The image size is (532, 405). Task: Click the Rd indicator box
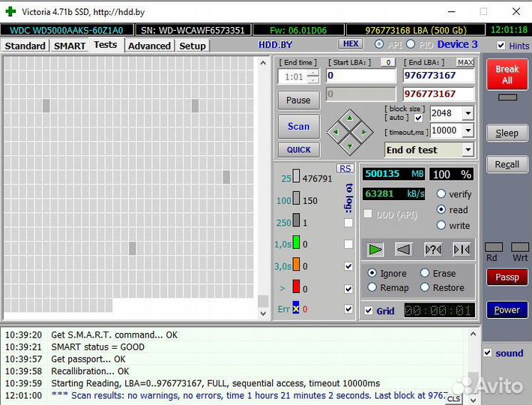pyautogui.click(x=494, y=247)
